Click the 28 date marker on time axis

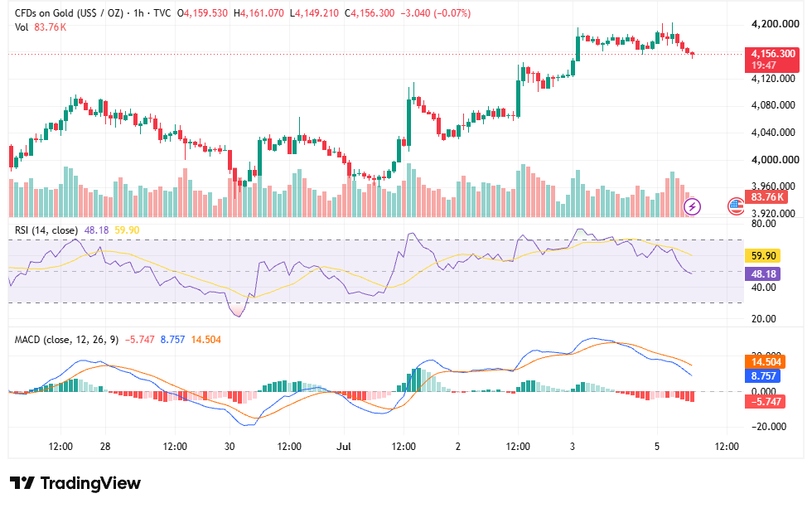[x=105, y=447]
